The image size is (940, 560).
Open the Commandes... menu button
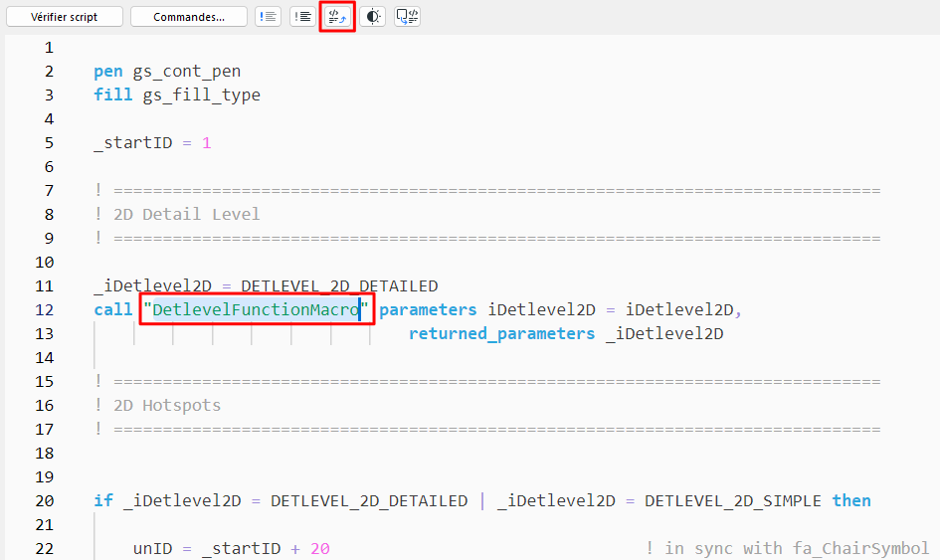(x=189, y=17)
